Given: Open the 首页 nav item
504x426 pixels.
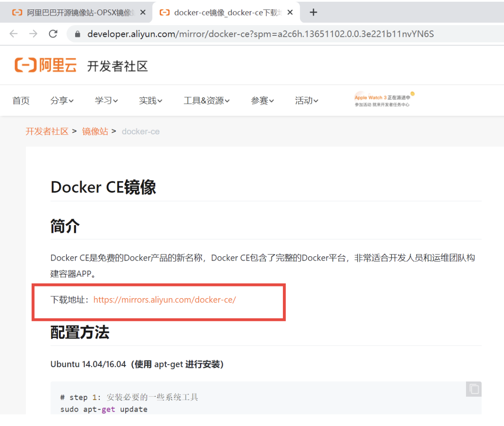Looking at the screenshot, I should pyautogui.click(x=21, y=101).
